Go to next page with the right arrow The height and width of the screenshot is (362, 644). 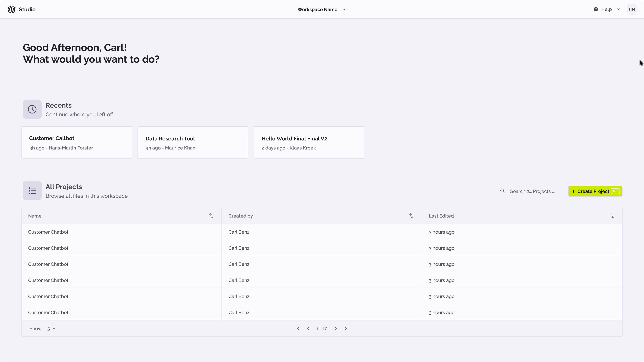point(336,328)
